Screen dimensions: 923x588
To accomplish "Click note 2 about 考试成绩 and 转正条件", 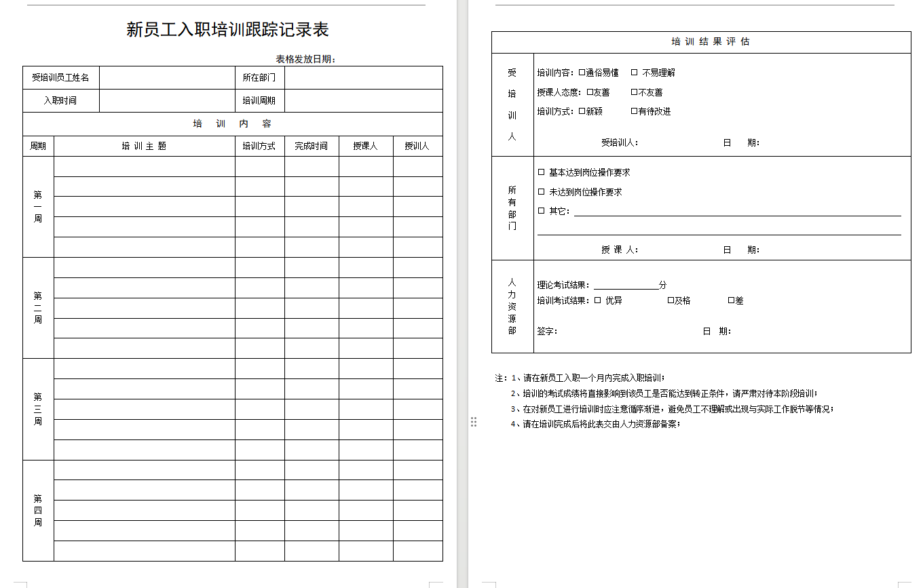I will click(x=664, y=393).
